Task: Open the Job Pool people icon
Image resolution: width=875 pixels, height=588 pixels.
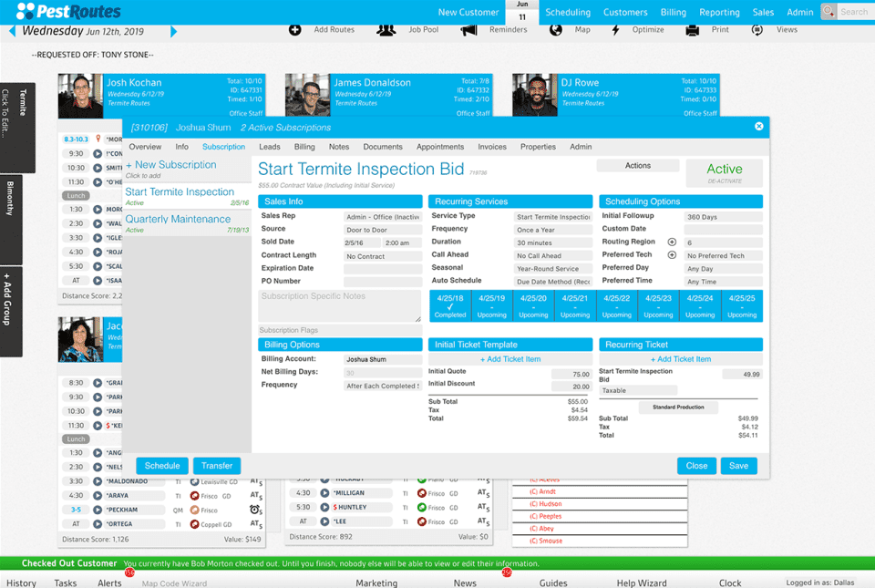Action: 386,29
